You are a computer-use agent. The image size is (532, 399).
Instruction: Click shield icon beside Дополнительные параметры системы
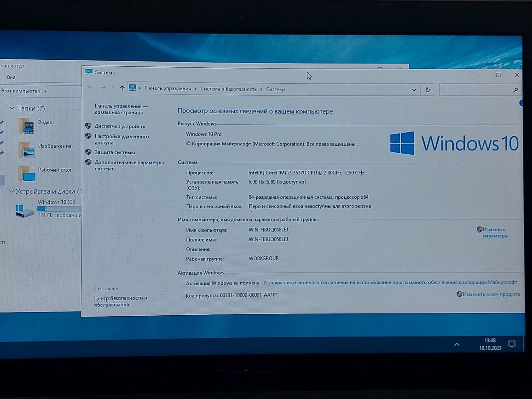88,162
